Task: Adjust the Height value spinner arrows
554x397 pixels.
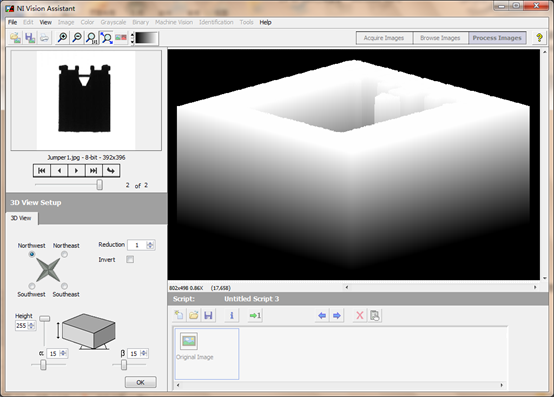Action: pyautogui.click(x=31, y=326)
